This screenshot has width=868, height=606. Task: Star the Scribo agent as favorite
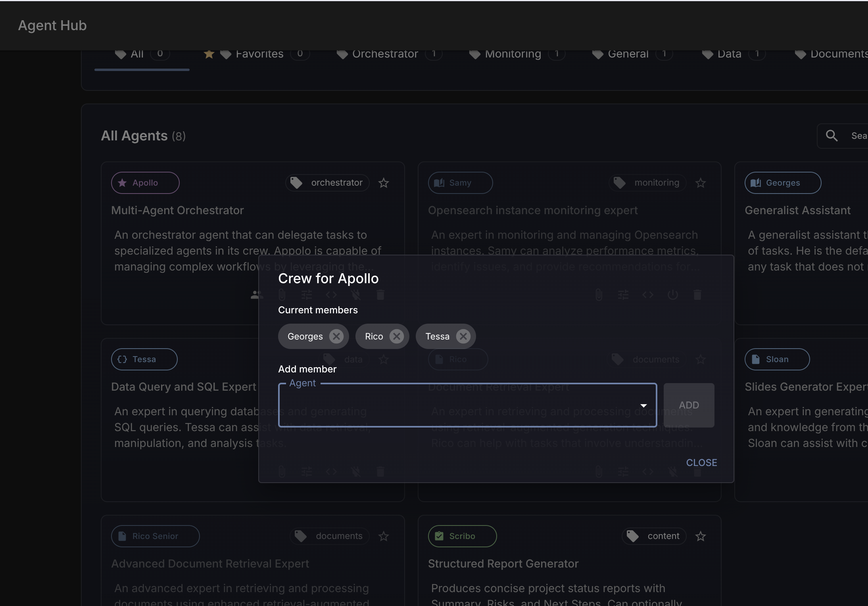coord(700,536)
